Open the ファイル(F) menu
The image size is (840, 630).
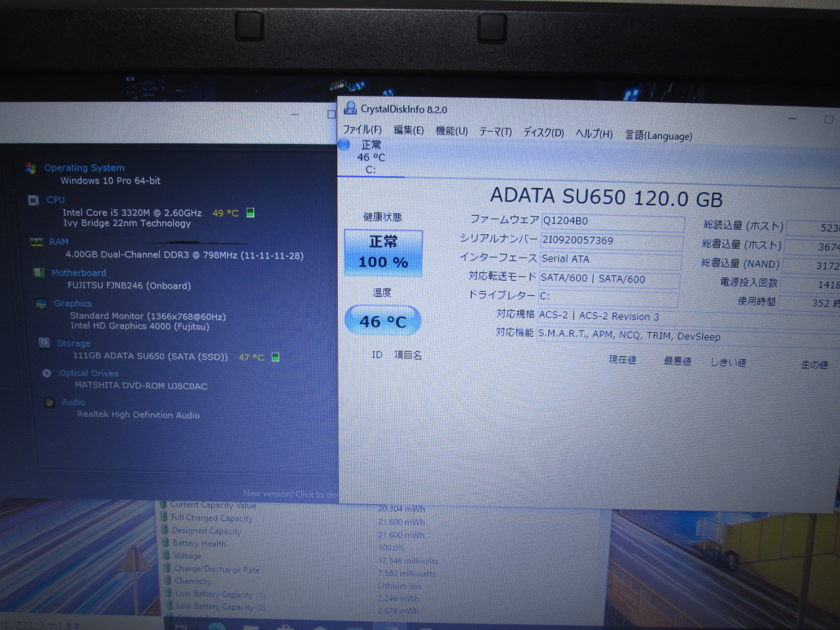pos(362,130)
